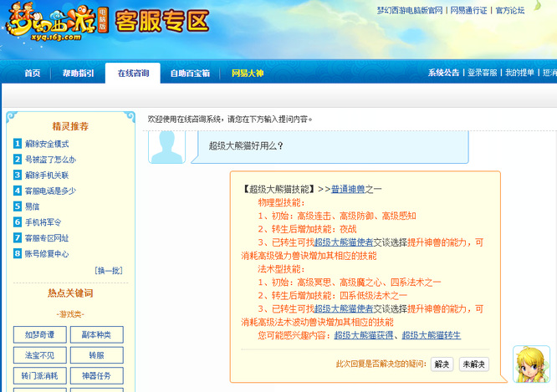The width and height of the screenshot is (557, 392).
Task: Click the 物理型技能 heading text
Action: pyautogui.click(x=281, y=203)
